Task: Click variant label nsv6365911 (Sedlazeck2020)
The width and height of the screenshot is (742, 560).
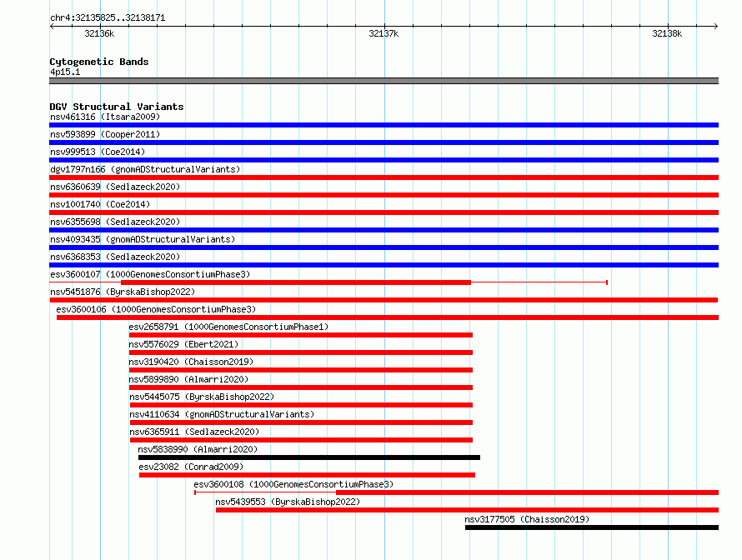Action: tap(194, 432)
